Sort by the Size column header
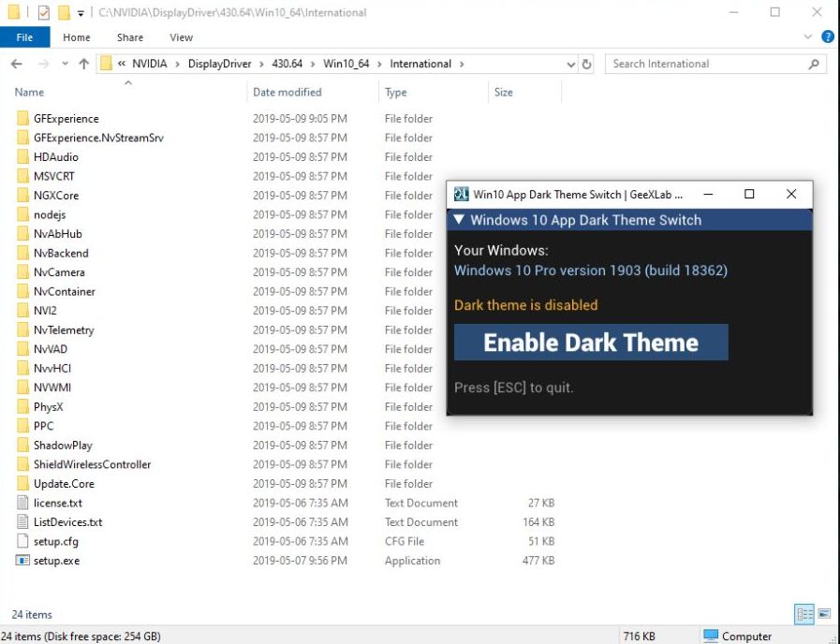This screenshot has height=644, width=840. [504, 92]
